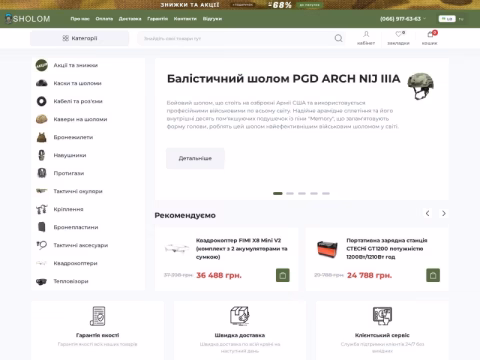This screenshot has width=480, height=360.
Task: Open the CTECHi GT1200 charging station title
Action: 387,249
